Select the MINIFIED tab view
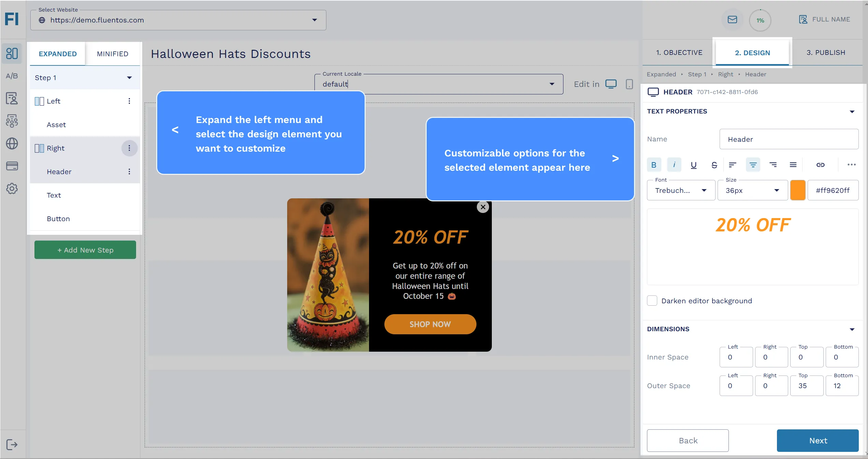This screenshot has height=459, width=868. pos(113,54)
